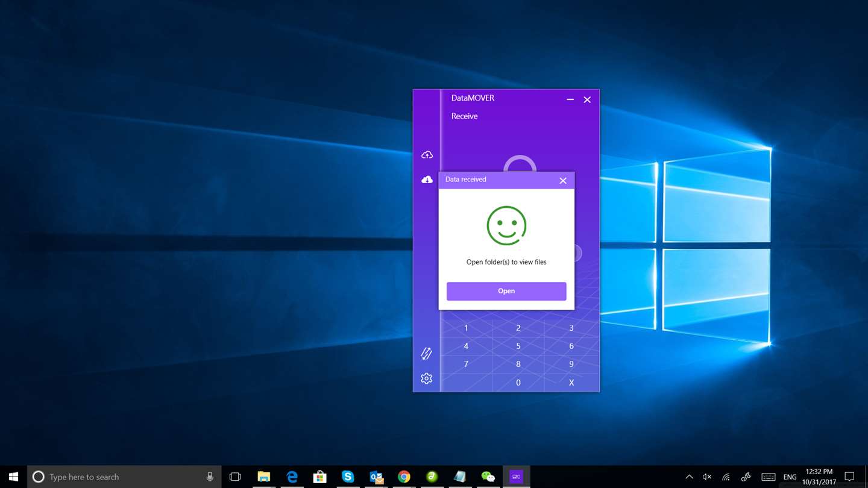This screenshot has height=488, width=868.
Task: Tap keypad digit 4
Action: pos(466,346)
